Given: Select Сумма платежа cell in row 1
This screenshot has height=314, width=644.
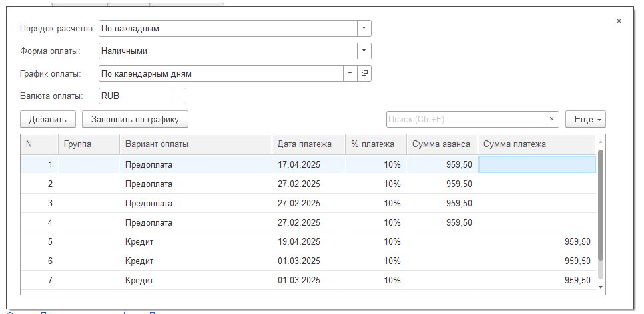Looking at the screenshot, I should tap(537, 164).
